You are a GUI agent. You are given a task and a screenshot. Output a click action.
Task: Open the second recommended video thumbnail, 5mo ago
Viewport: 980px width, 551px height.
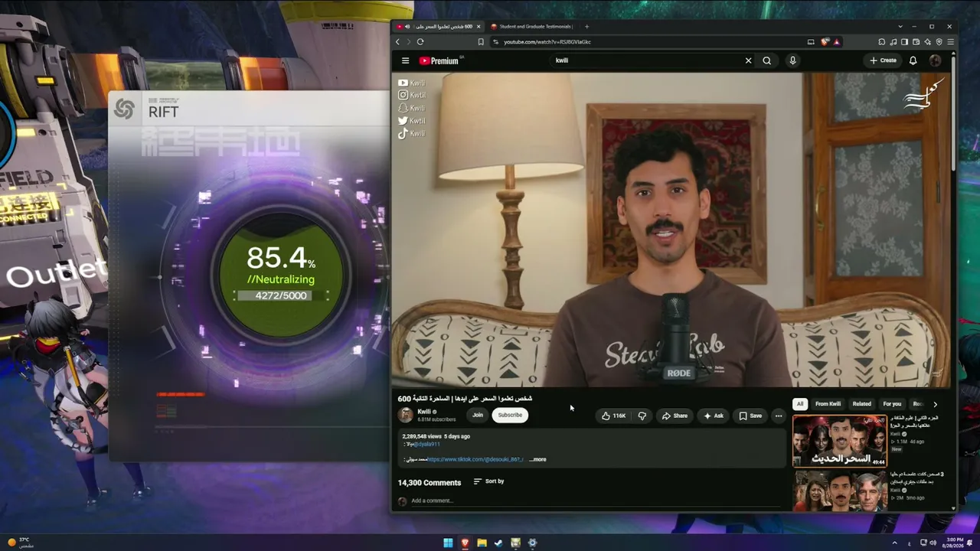(839, 491)
